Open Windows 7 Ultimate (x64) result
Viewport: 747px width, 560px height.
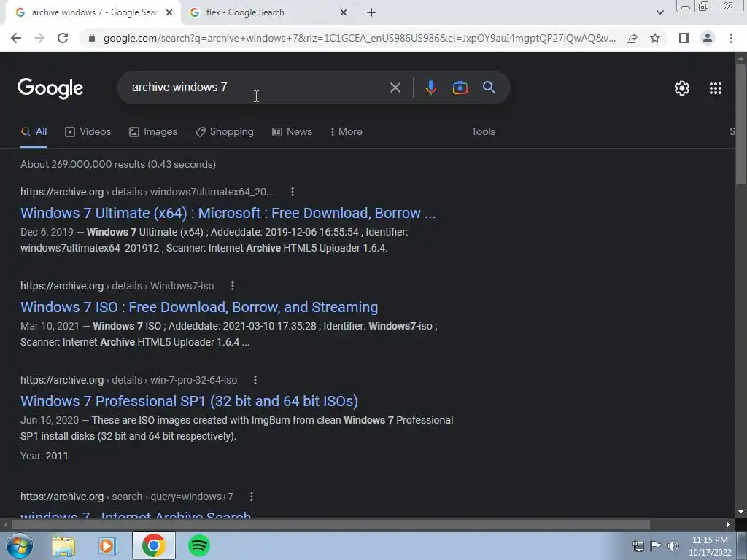tap(228, 213)
